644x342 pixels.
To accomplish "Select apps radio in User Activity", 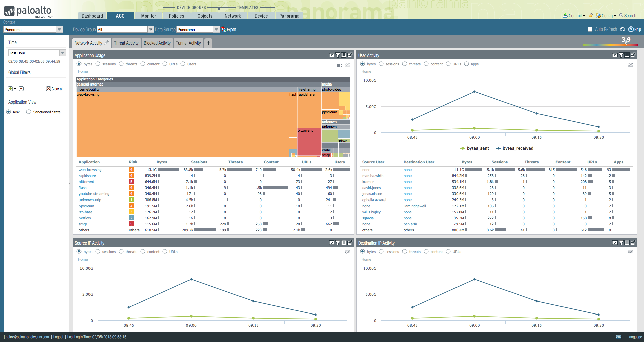I will [x=467, y=64].
